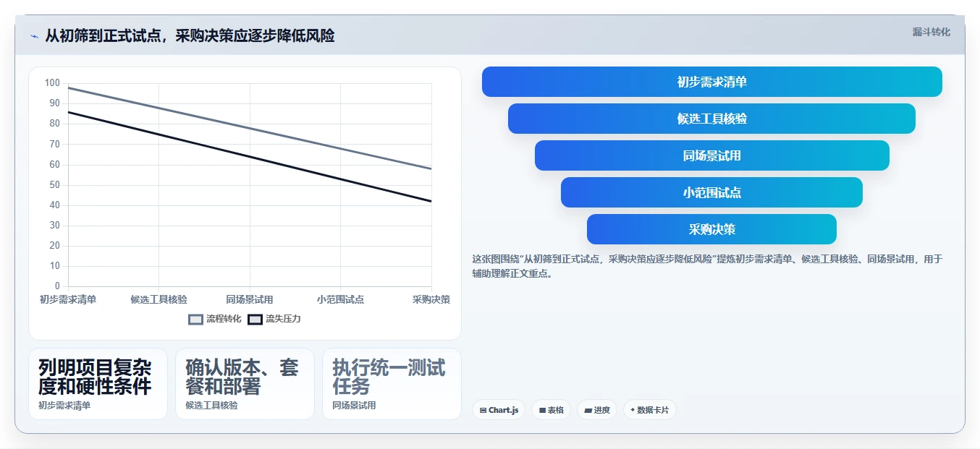Click the square icon in 表格 chip
The width and height of the screenshot is (980, 449).
click(x=542, y=411)
